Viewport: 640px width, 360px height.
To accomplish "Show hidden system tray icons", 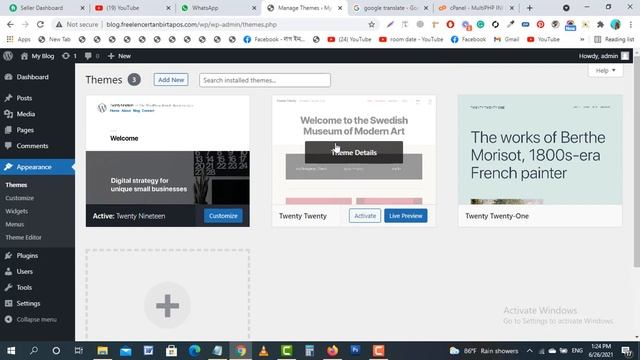I will (529, 351).
